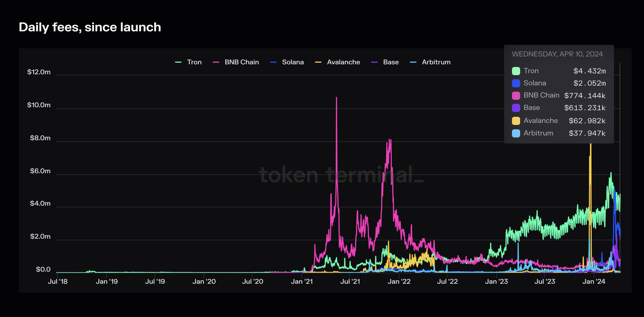The image size is (644, 317).
Task: Click Arbitrum light-blue tooltip swatch
Action: [x=516, y=133]
